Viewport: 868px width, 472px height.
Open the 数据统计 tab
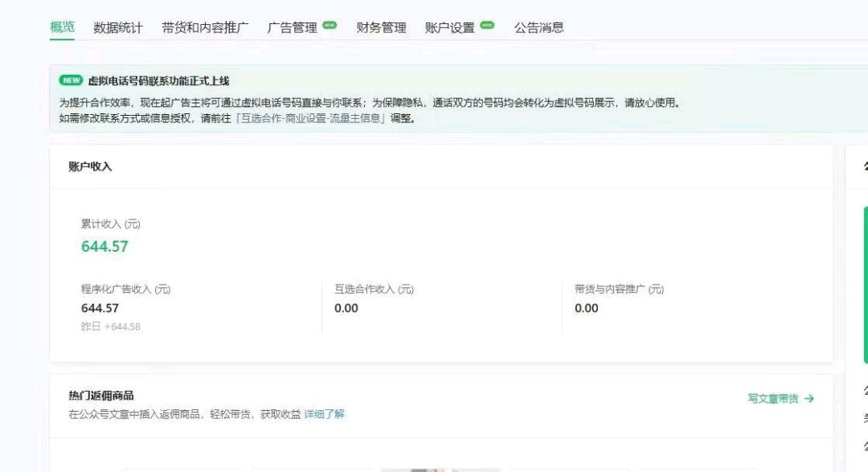118,27
